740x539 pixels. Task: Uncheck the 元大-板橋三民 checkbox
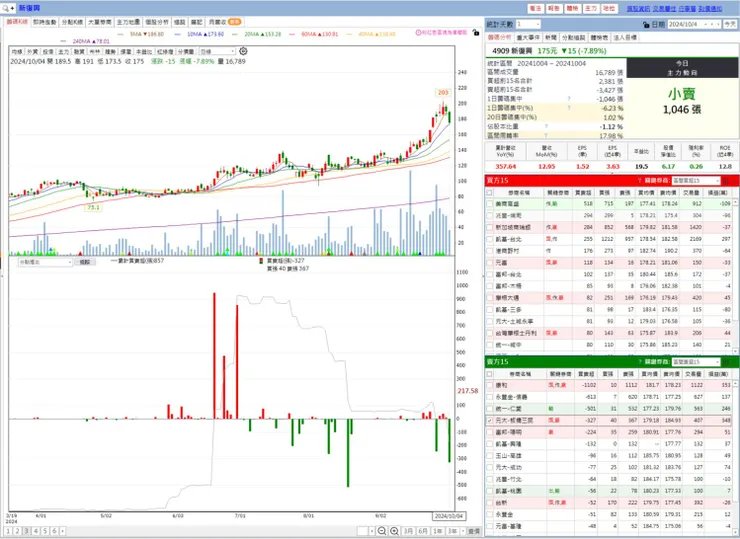(489, 420)
